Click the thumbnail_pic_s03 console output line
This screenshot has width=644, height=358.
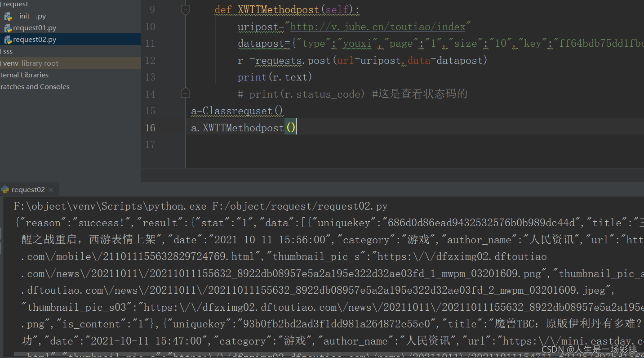click(x=333, y=307)
